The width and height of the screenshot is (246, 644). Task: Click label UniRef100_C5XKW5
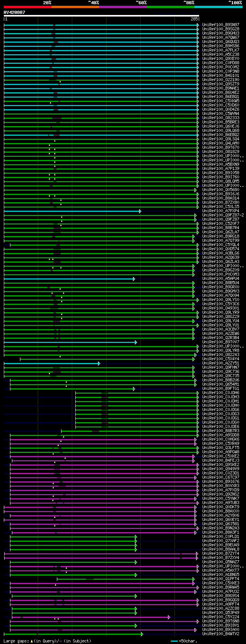tap(221, 101)
